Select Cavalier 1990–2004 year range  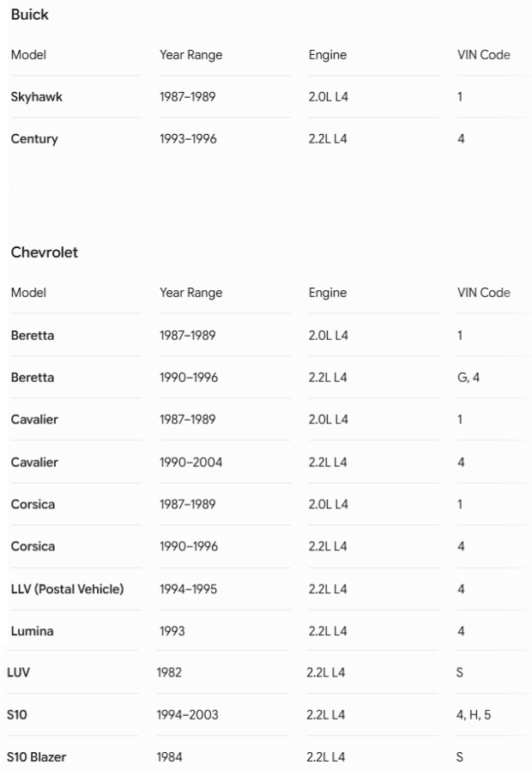click(x=190, y=462)
